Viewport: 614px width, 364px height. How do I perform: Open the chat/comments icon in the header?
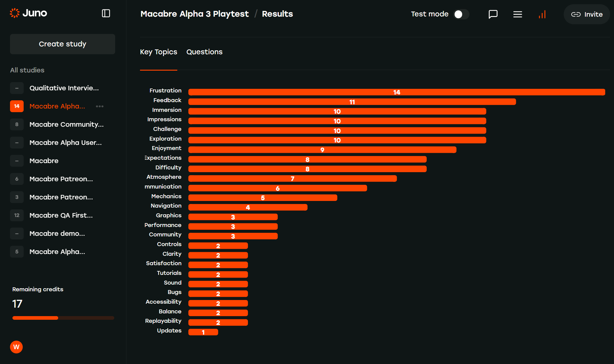pos(493,14)
